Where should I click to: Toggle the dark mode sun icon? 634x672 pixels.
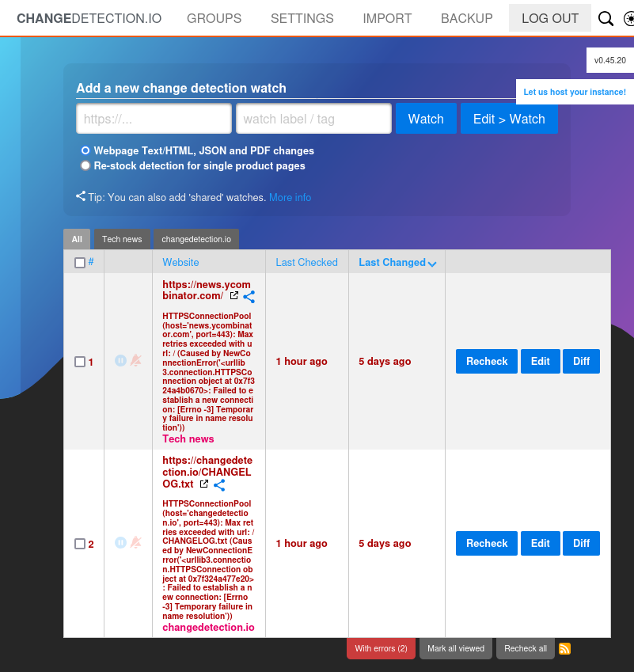coord(628,18)
